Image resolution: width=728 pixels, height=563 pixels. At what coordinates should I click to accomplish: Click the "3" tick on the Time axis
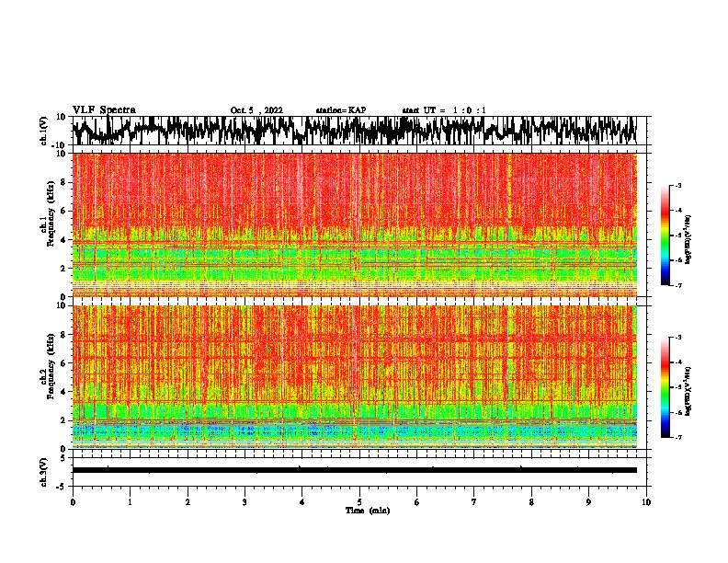pyautogui.click(x=245, y=502)
